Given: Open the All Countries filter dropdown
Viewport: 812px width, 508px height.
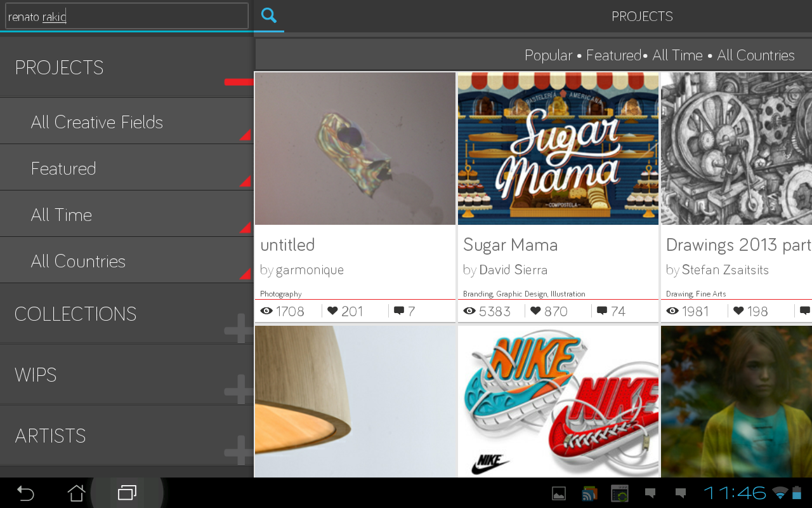Looking at the screenshot, I should [127, 261].
